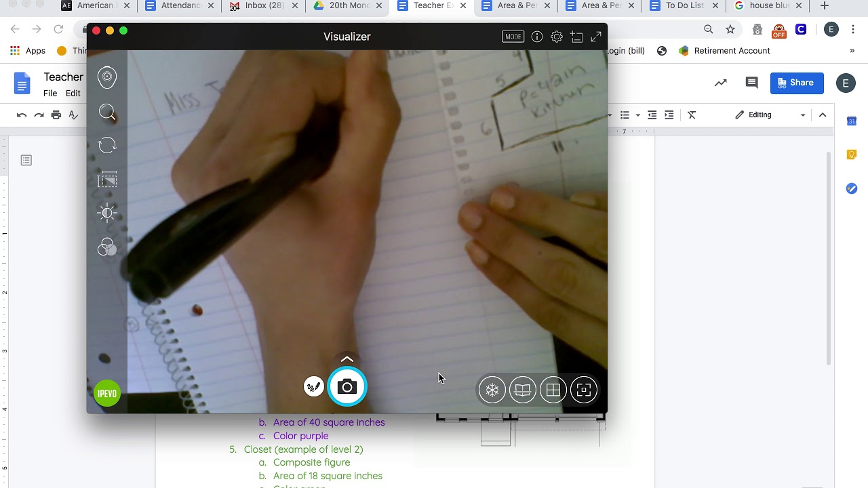This screenshot has height=488, width=868.
Task: Enter full screen with the diagonal arrows icon
Action: click(x=596, y=37)
